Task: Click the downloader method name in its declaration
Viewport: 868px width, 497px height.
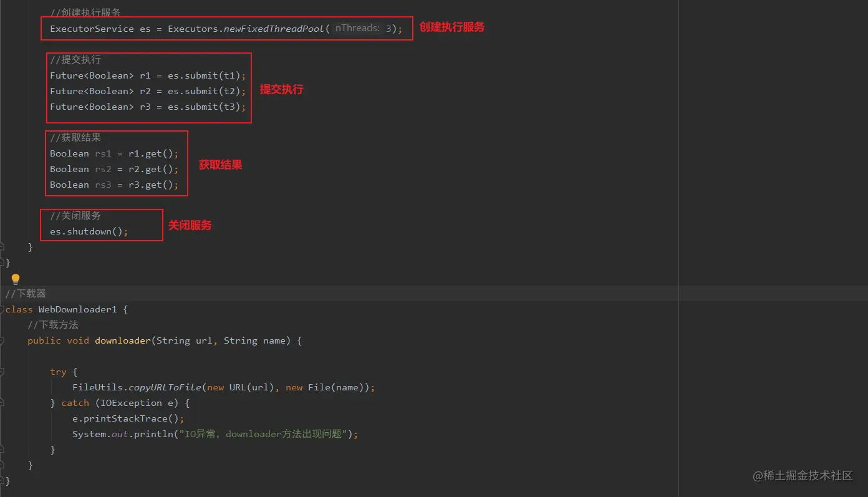Action: (x=123, y=340)
